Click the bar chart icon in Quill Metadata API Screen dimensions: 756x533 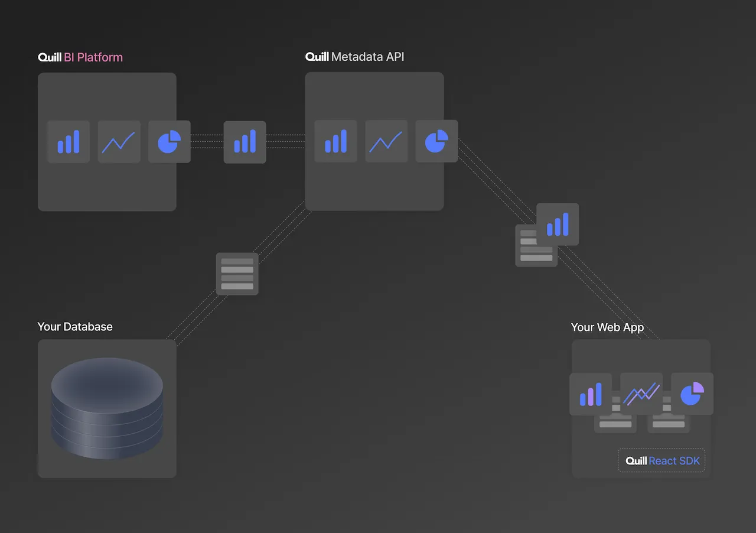[x=335, y=141]
